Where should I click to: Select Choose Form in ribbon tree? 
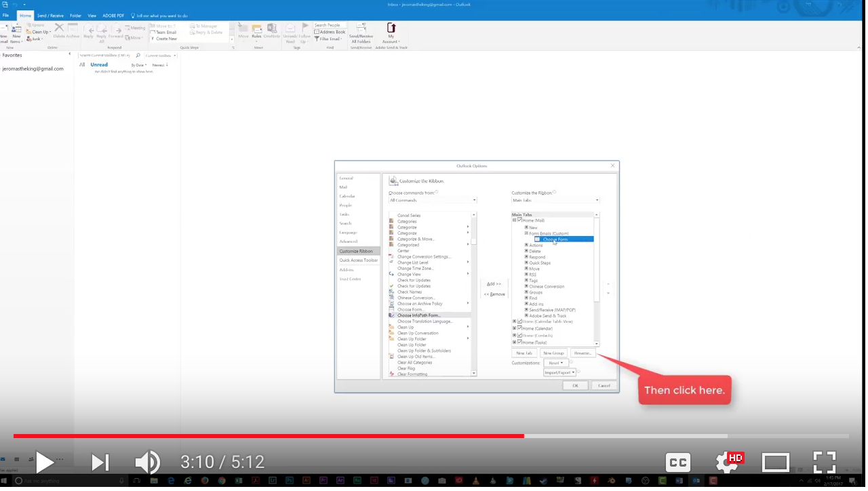click(x=564, y=239)
